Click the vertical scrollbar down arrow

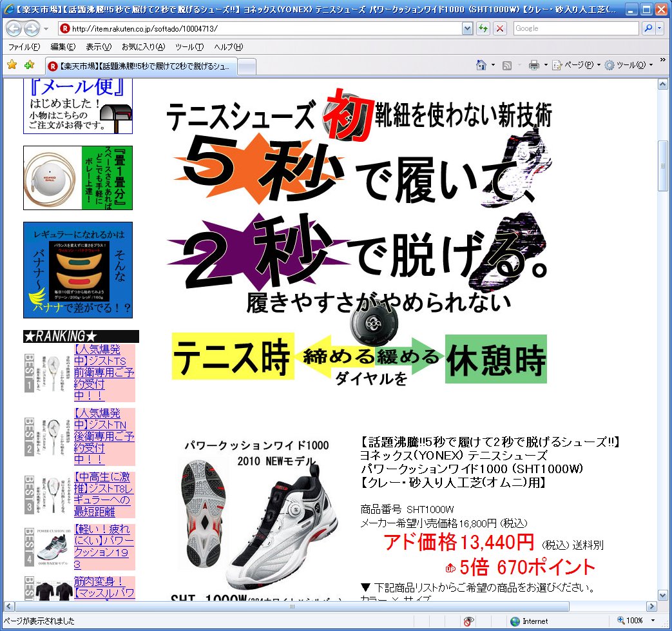click(662, 596)
